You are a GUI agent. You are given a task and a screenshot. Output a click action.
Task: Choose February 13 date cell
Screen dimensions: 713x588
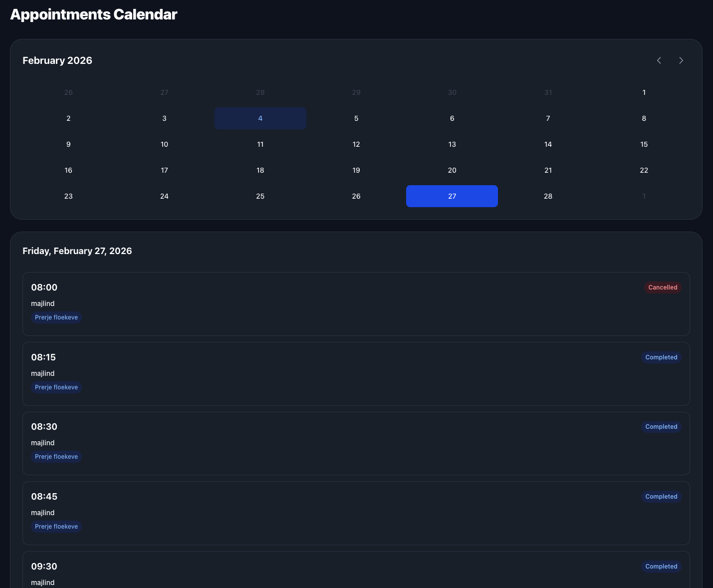point(452,144)
